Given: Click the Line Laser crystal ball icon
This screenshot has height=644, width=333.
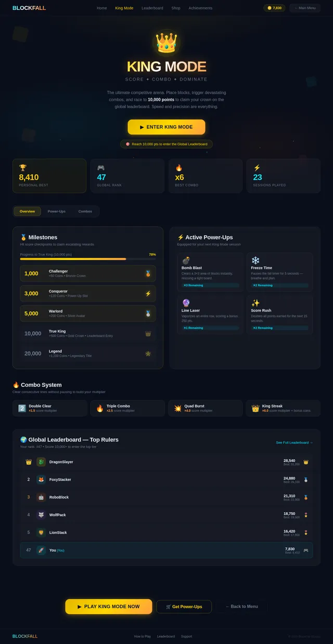Looking at the screenshot, I should coord(186,303).
